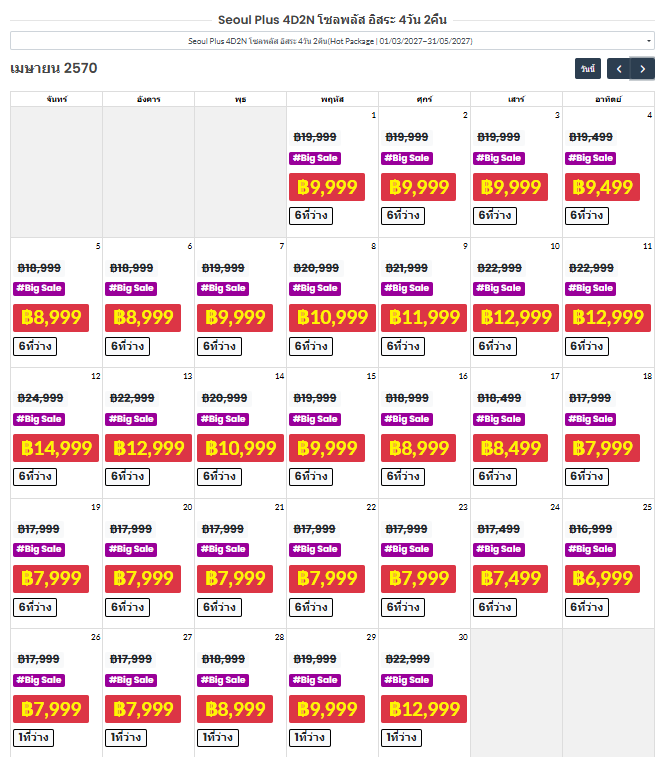Select the ฿12,999 price on April 30

424,709
